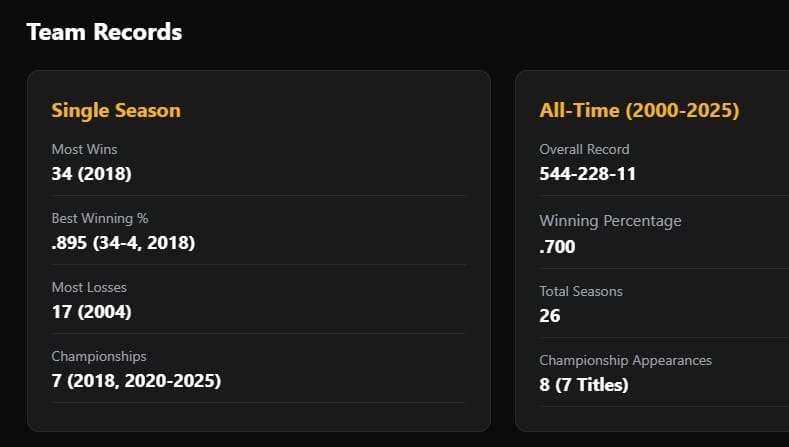Click the All-Time (2000-2025) card title
789x447 pixels.
639,110
